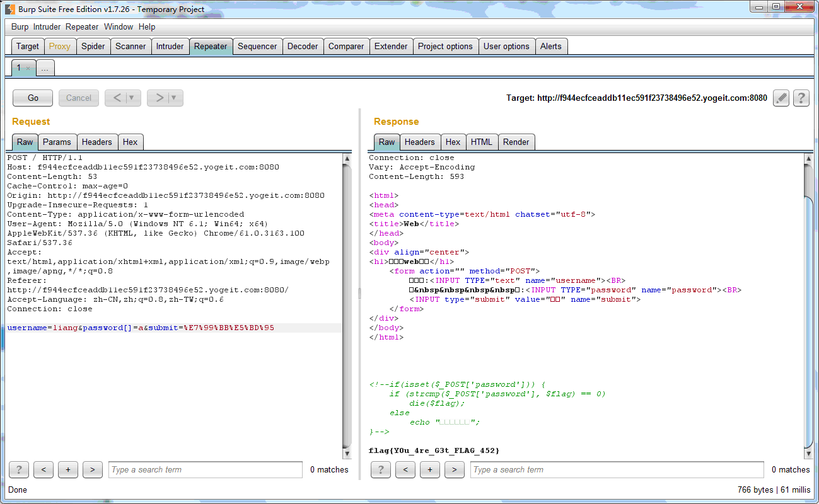Viewport: 819px width, 504px height.
Task: Select the request Headers tab
Action: [97, 142]
